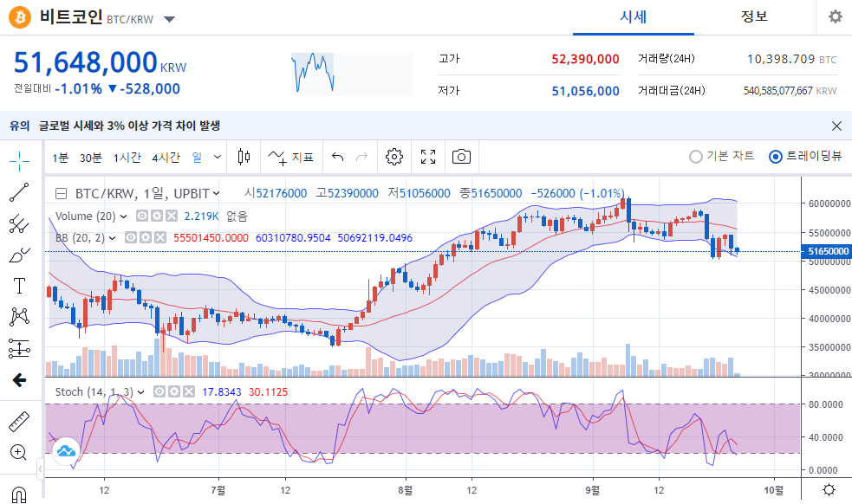
Task: Open axis settings gear at bottom right
Action: pyautogui.click(x=829, y=490)
